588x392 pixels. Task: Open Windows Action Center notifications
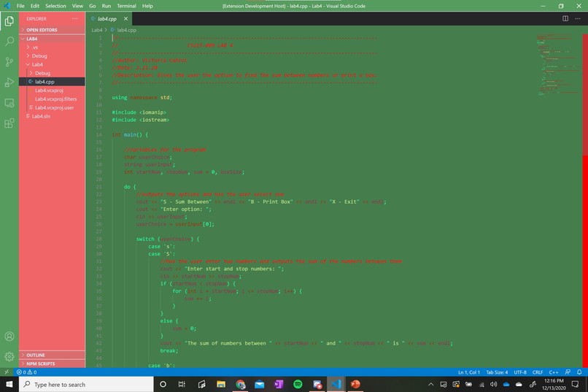(x=576, y=384)
